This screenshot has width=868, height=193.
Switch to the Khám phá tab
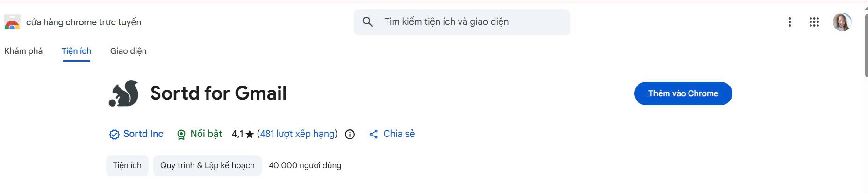click(x=23, y=51)
